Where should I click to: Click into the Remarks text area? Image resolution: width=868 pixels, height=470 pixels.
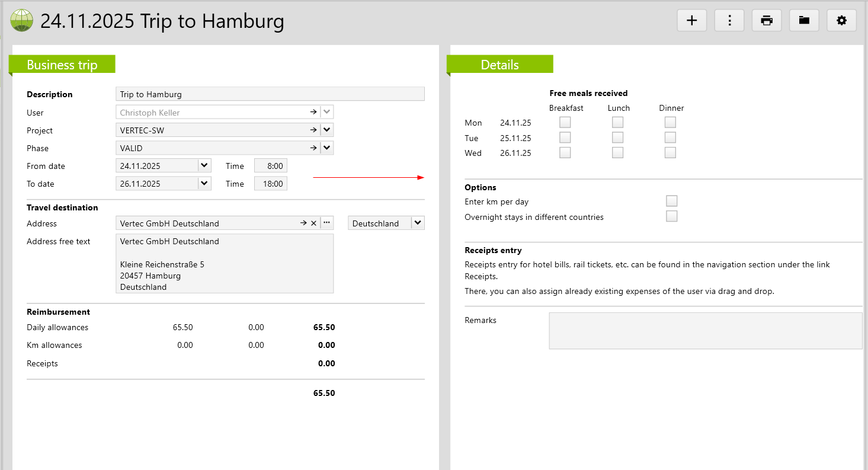(705, 331)
